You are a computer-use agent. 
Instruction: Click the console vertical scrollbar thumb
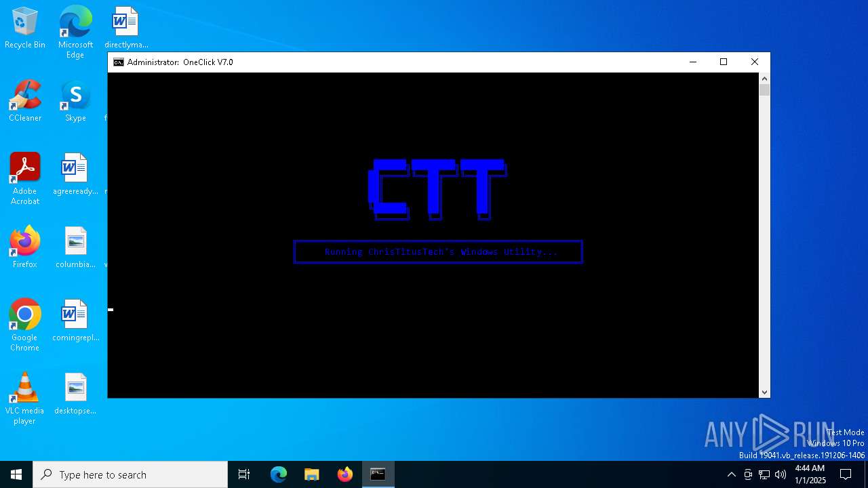pyautogui.click(x=765, y=90)
